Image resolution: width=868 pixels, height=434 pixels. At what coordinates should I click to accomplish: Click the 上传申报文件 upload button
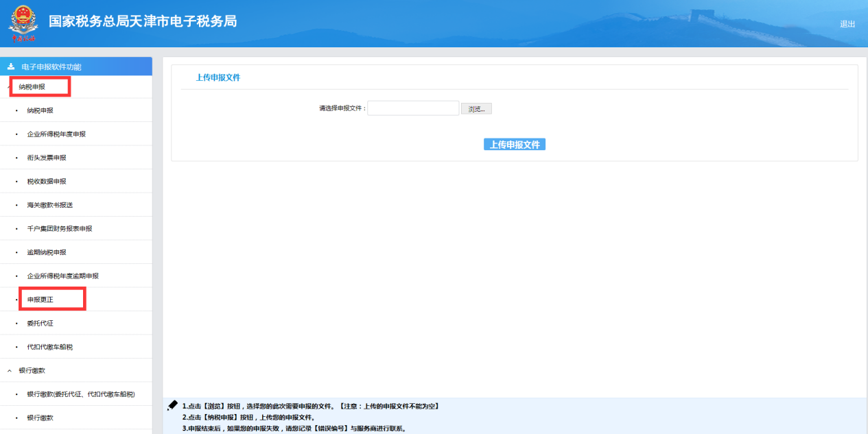point(515,145)
